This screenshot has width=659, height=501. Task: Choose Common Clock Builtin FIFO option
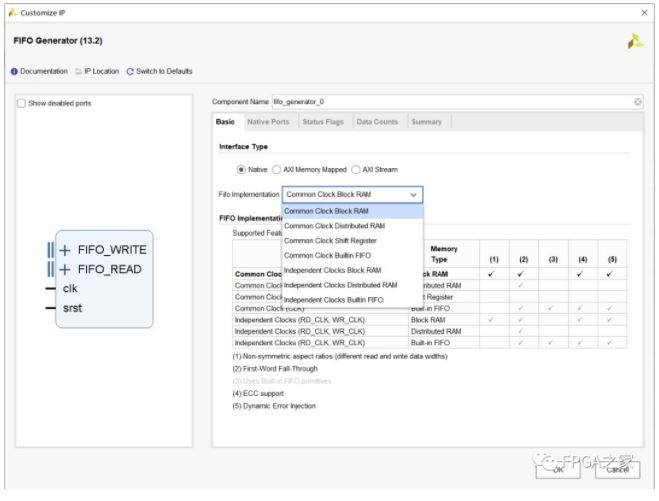352,255
